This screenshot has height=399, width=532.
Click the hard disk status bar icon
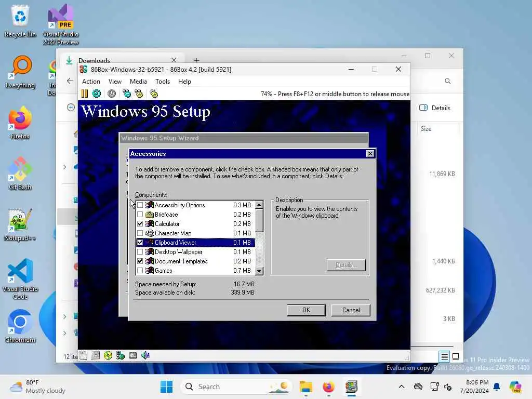tap(133, 355)
